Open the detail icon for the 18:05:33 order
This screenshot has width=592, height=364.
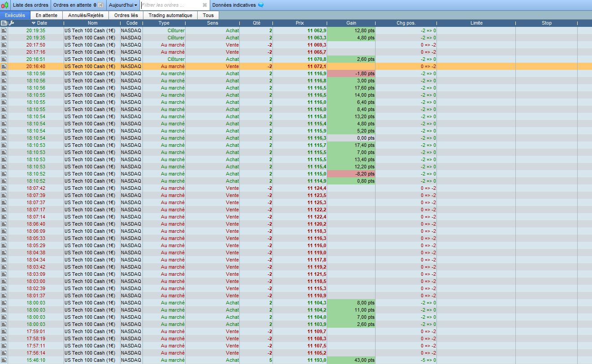pos(4,238)
